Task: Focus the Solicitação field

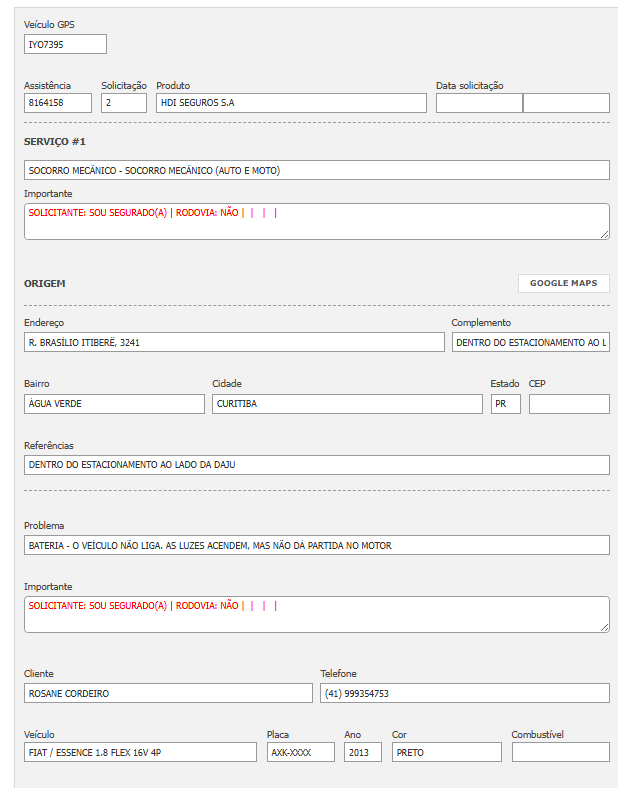Action: pos(124,103)
